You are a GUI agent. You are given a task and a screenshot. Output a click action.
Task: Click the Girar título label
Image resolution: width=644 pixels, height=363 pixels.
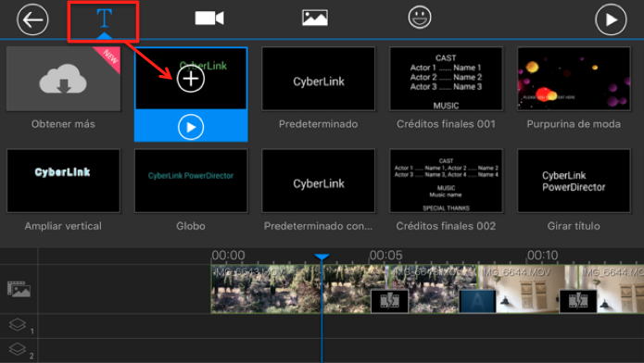574,226
